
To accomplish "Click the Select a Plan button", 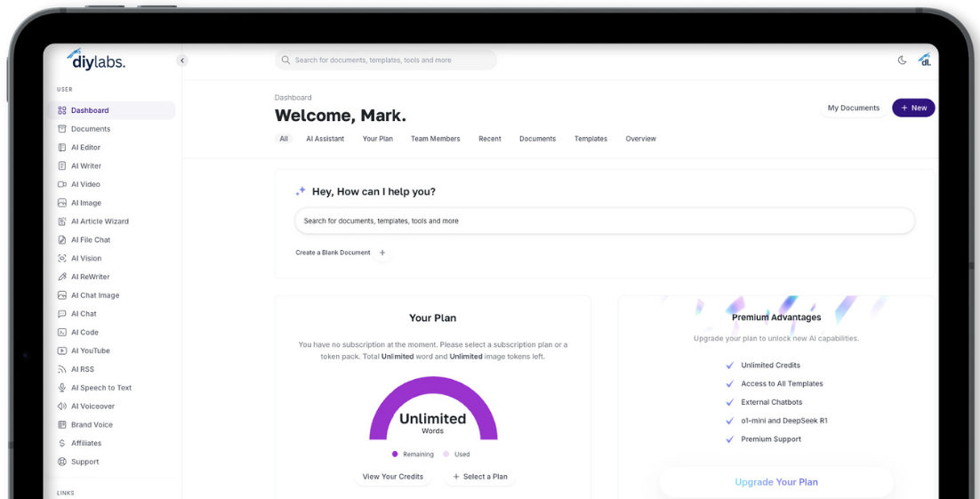I will tap(480, 477).
